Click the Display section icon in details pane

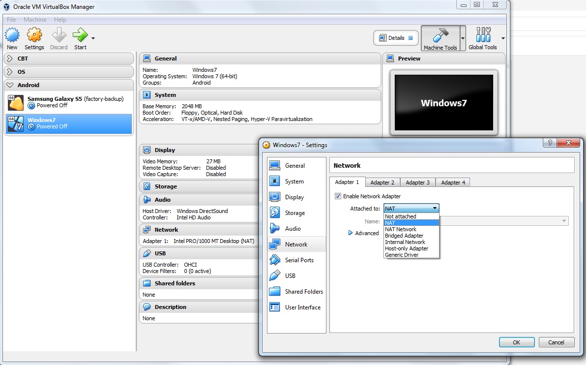[x=147, y=150]
